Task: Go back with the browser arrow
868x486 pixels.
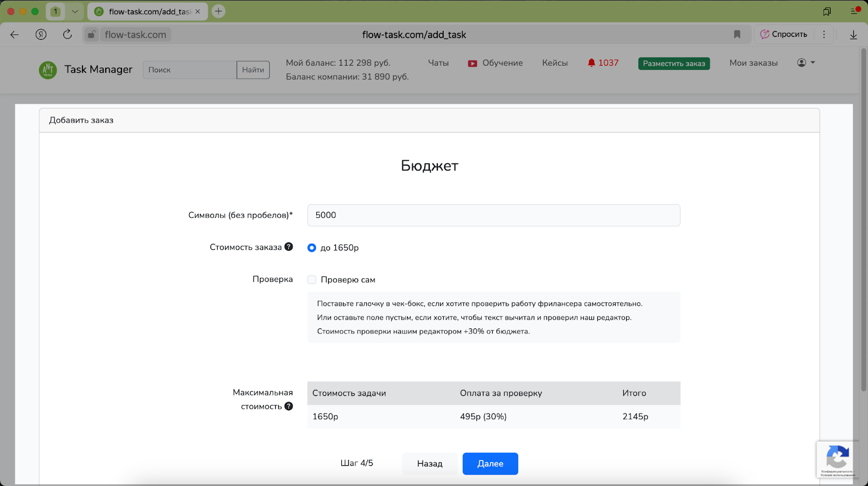Action: pos(15,34)
